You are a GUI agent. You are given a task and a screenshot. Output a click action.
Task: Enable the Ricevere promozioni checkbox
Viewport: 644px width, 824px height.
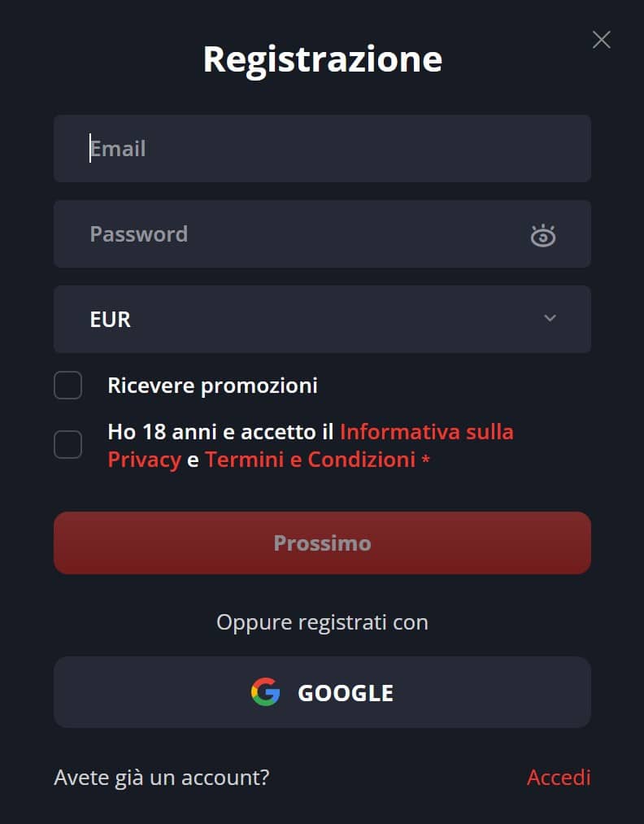click(x=68, y=386)
